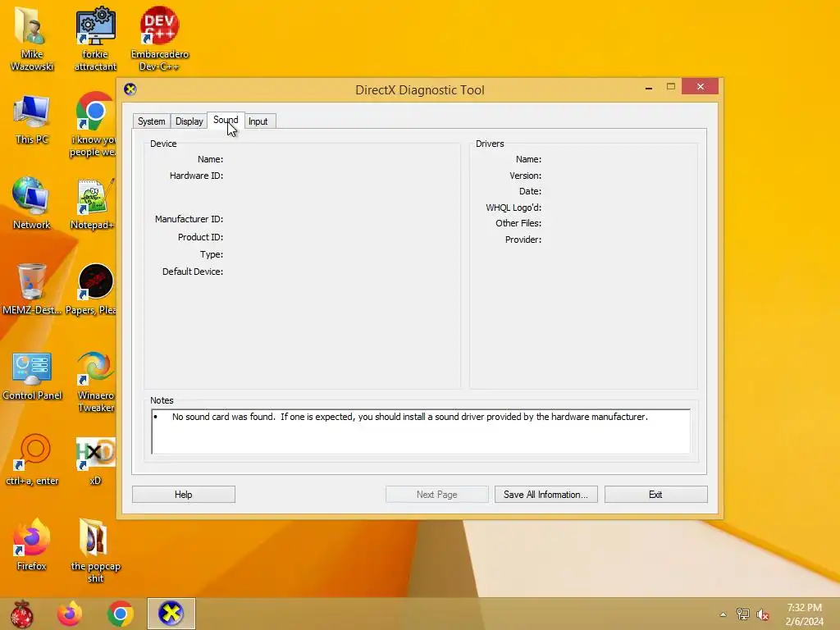Image resolution: width=840 pixels, height=630 pixels.
Task: Click the 'Version:' label in Drivers
Action: point(525,176)
